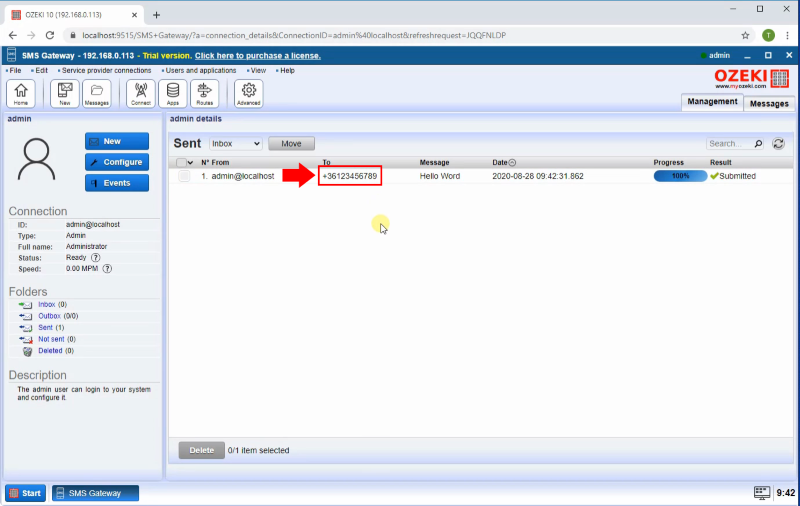Tick the checkbox for the admin@localhost message row

(x=184, y=176)
